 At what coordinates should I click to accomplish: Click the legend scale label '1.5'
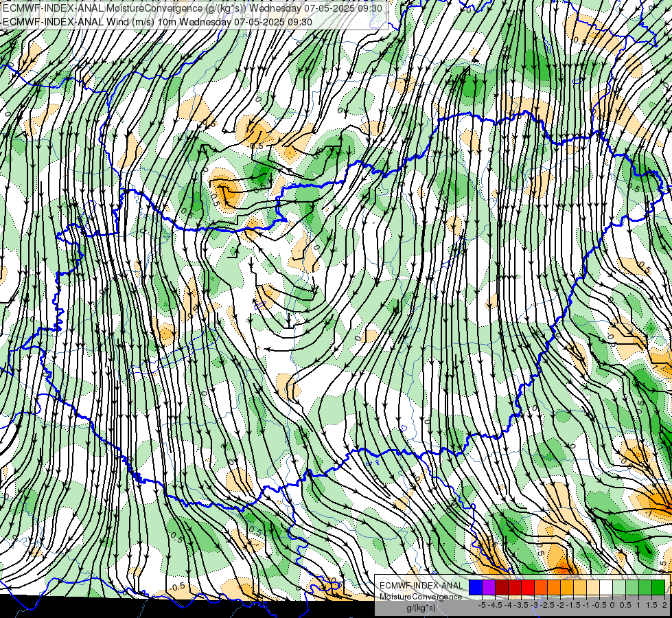(651, 605)
